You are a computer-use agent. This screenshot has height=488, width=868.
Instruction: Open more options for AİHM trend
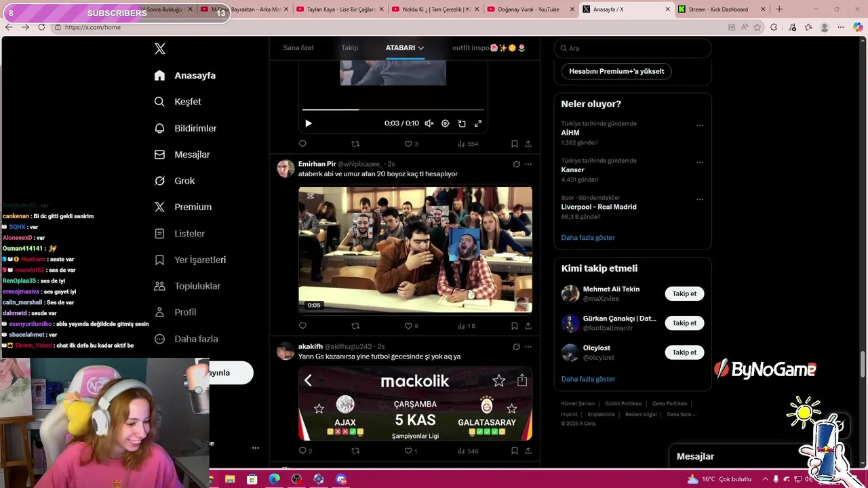pyautogui.click(x=700, y=125)
